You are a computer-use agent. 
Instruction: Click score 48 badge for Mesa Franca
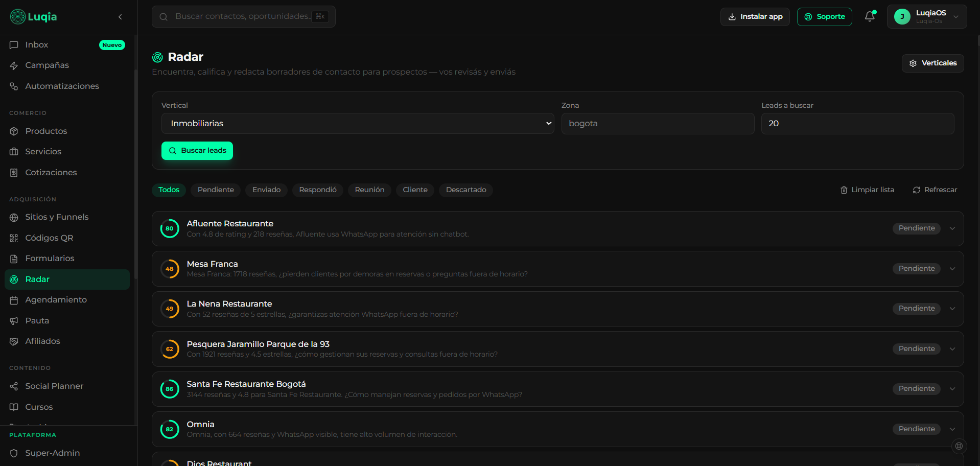[x=170, y=269]
